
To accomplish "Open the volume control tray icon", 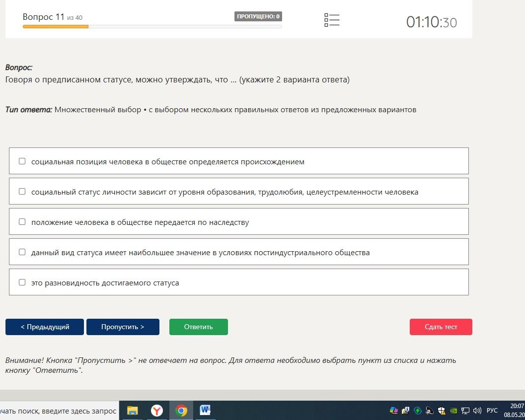I will coord(477,410).
